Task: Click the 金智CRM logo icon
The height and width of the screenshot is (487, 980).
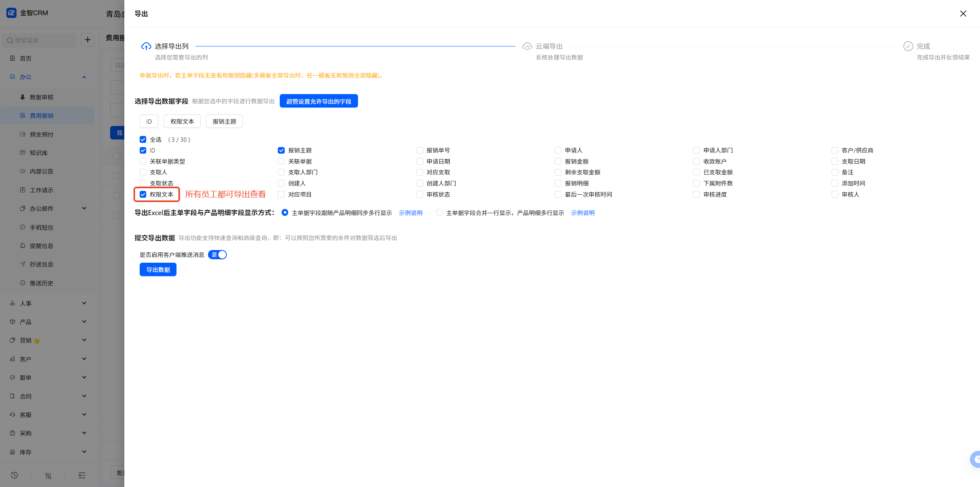Action: coord(12,13)
